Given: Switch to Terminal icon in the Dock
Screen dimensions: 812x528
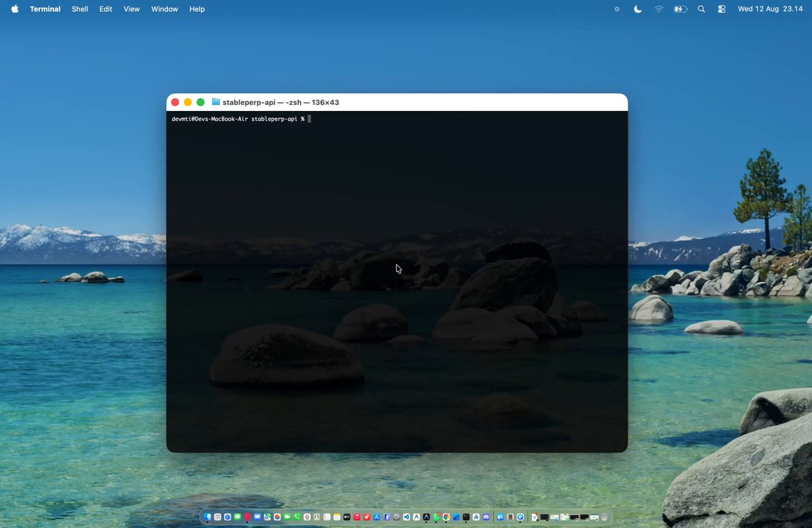Looking at the screenshot, I should (466, 516).
